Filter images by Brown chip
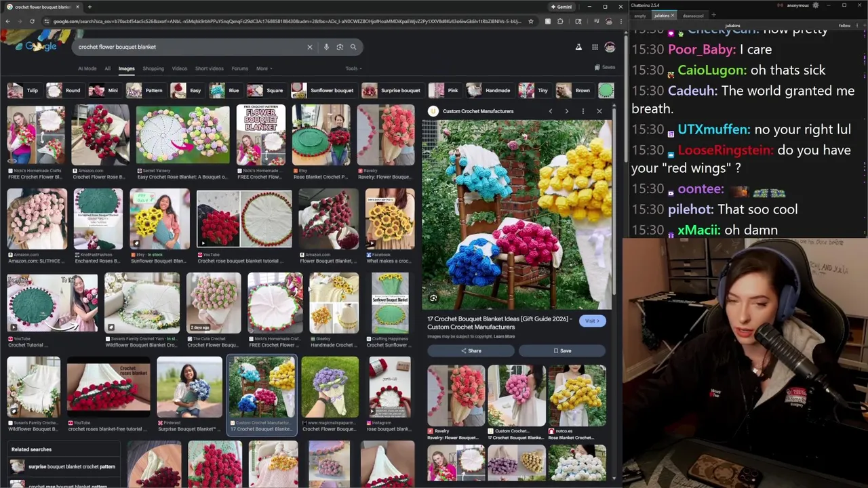Screen dimensions: 868x488 [574, 90]
